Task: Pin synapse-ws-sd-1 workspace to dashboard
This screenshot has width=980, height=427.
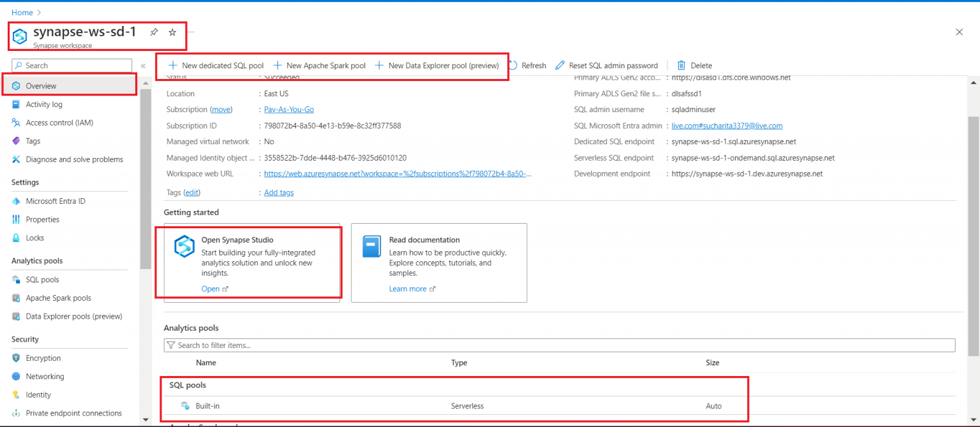Action: click(154, 32)
